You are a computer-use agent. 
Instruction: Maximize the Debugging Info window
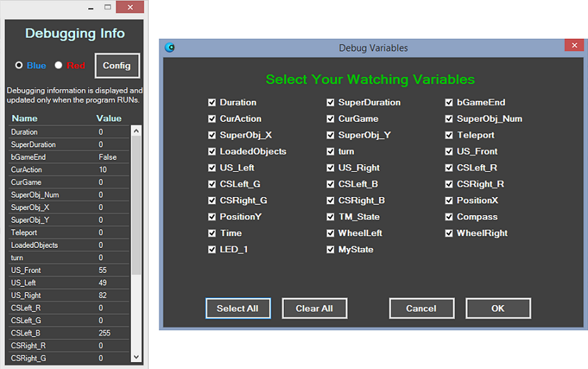pos(107,8)
